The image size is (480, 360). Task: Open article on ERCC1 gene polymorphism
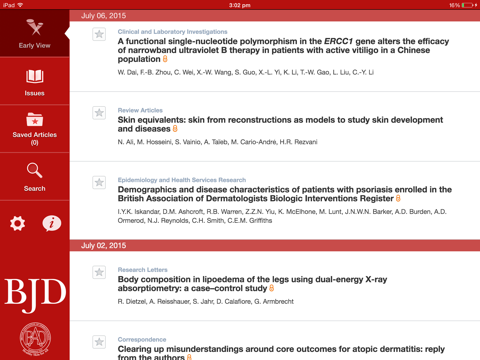point(283,50)
